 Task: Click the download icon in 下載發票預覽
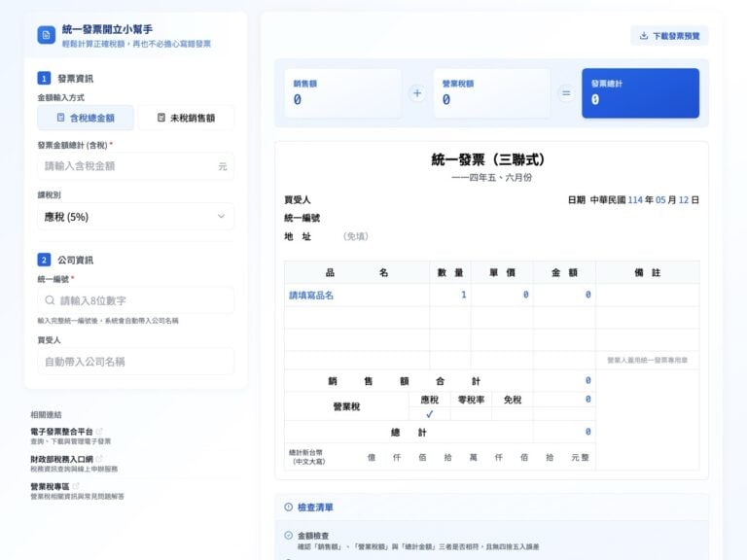(x=644, y=36)
